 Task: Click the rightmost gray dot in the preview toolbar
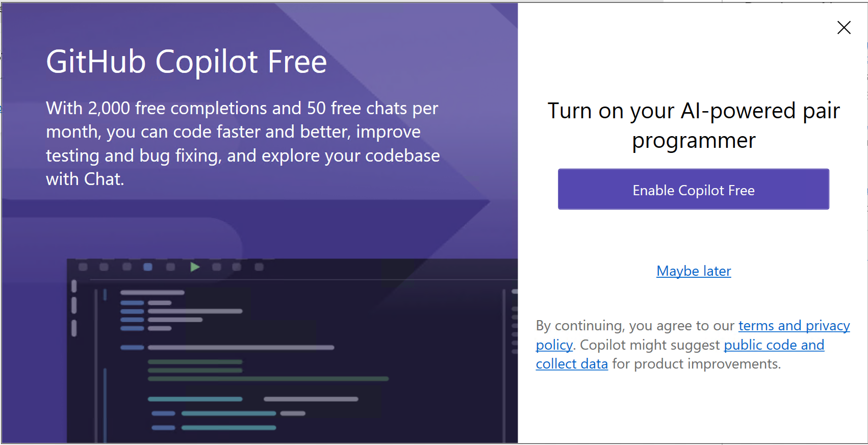coord(258,267)
